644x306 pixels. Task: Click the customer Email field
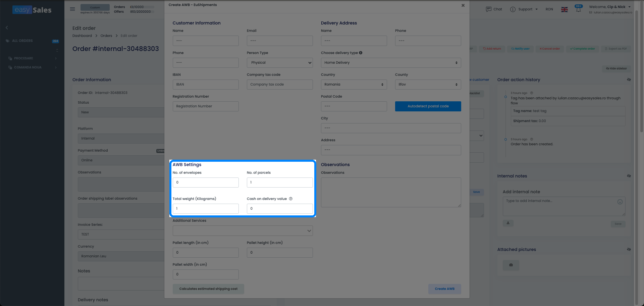click(280, 41)
